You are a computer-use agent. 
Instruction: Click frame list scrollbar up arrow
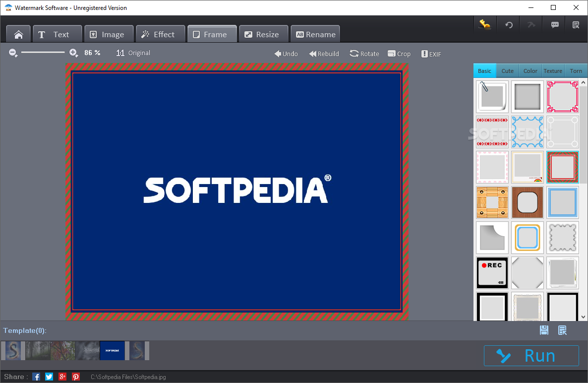point(583,82)
